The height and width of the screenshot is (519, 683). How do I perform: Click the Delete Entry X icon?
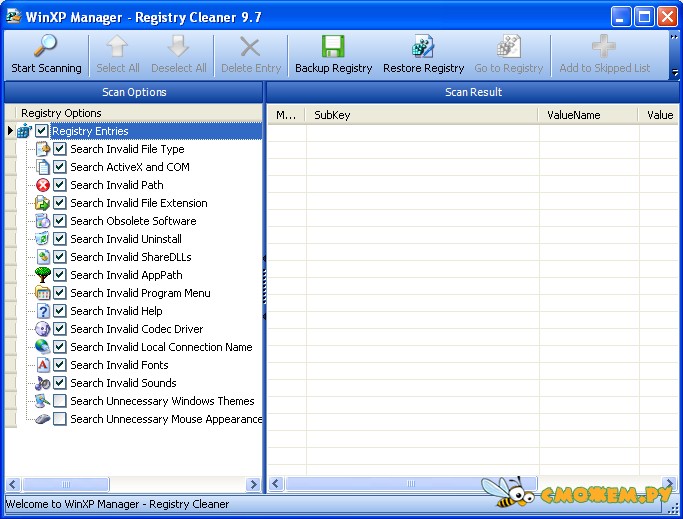pyautogui.click(x=250, y=46)
